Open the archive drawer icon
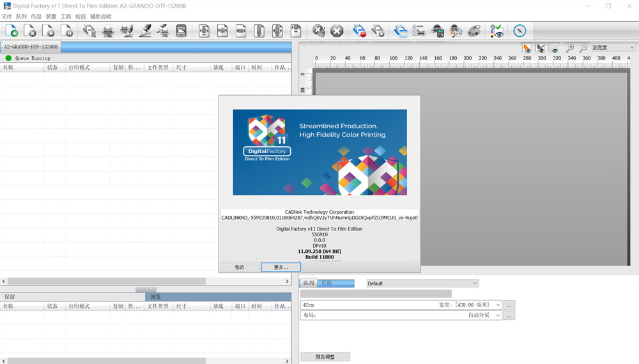This screenshot has width=639, height=364. click(181, 31)
